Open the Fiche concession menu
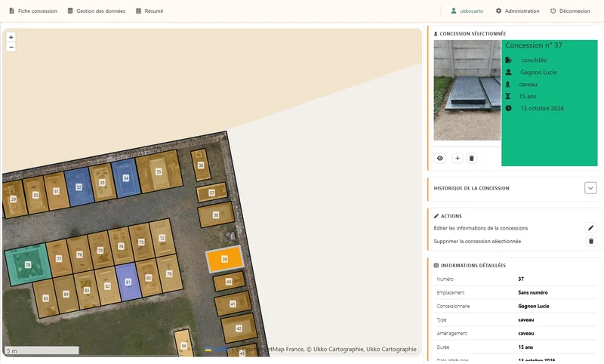 [x=33, y=11]
